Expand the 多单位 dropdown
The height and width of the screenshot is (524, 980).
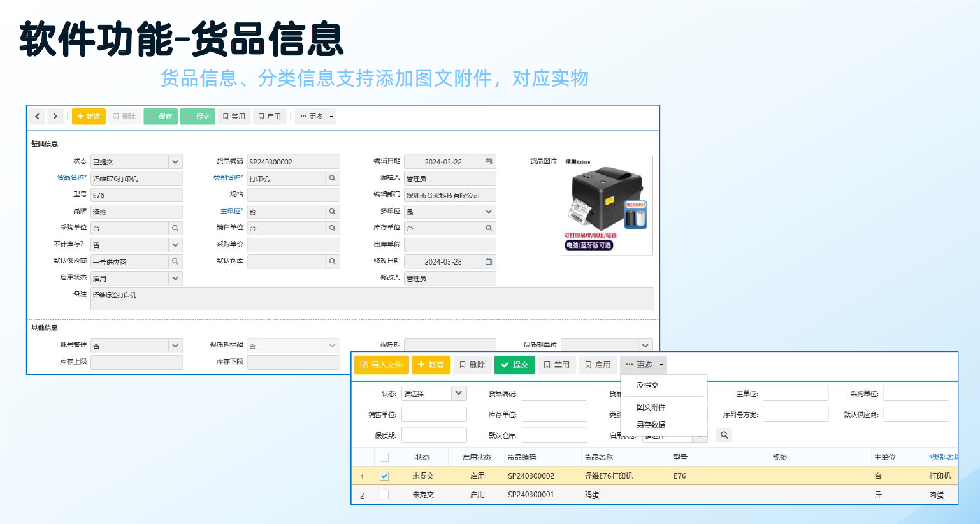pos(489,212)
